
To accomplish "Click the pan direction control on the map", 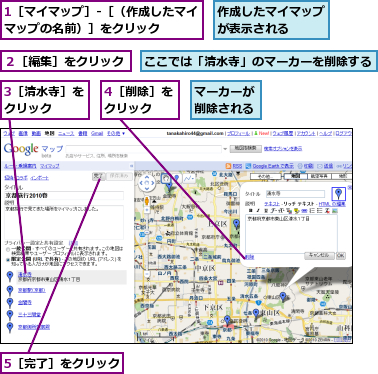I will pyautogui.click(x=147, y=184).
